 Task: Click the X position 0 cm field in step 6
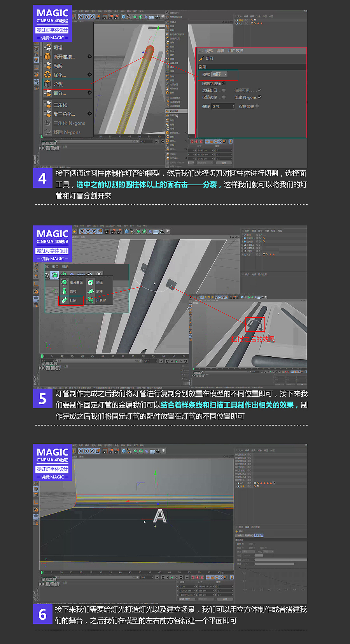point(187,586)
